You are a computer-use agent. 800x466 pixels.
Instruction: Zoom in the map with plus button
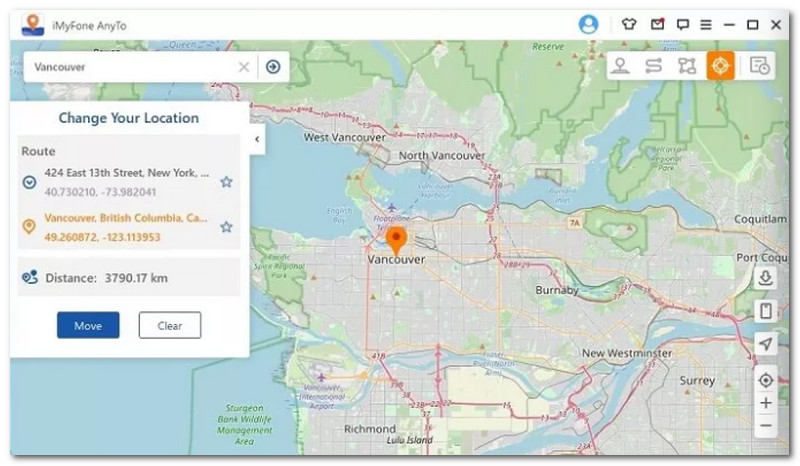coord(766,403)
